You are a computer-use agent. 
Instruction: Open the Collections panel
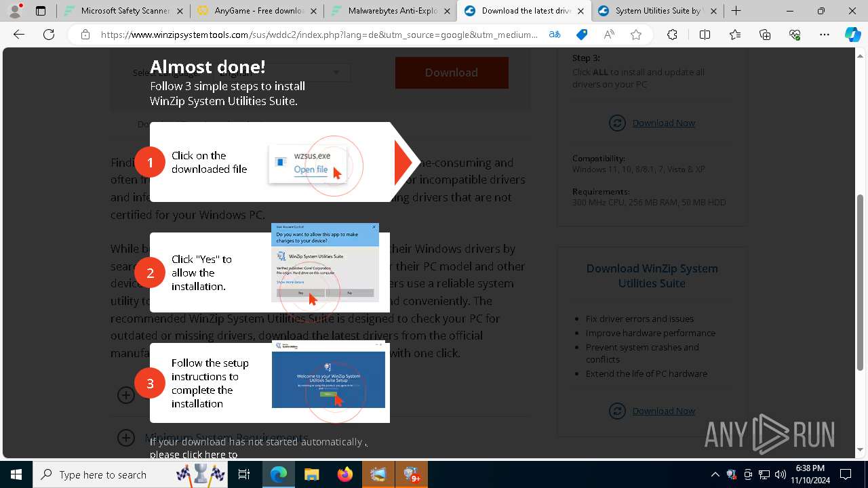(x=765, y=35)
